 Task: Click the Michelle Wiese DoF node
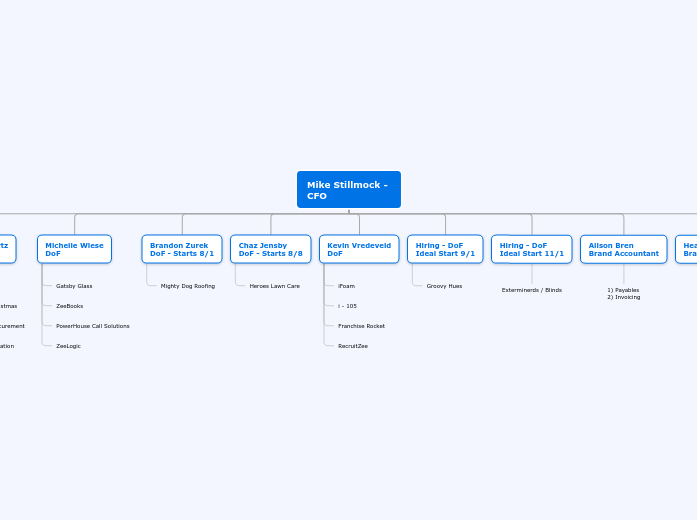(74, 249)
